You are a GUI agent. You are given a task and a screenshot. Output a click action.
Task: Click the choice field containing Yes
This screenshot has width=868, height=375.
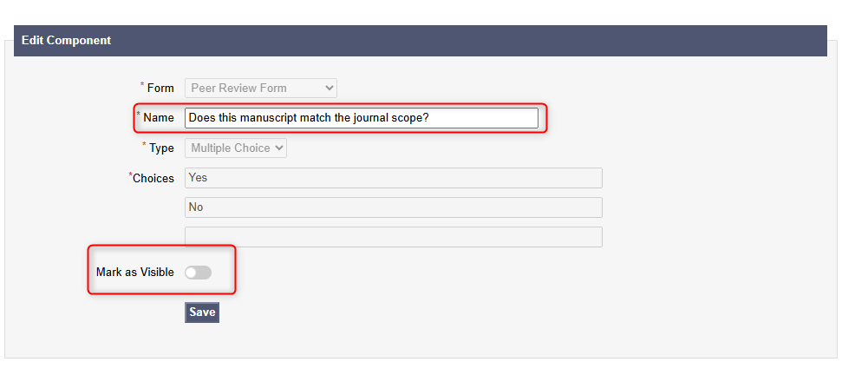[x=394, y=178]
